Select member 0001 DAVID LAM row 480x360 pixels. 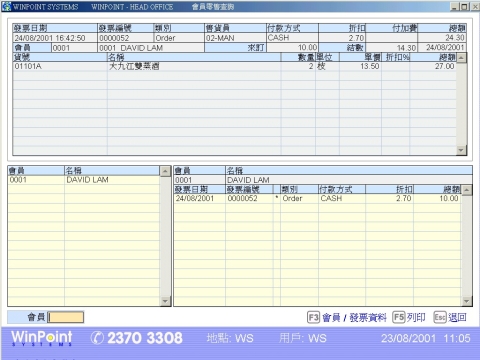(84, 180)
